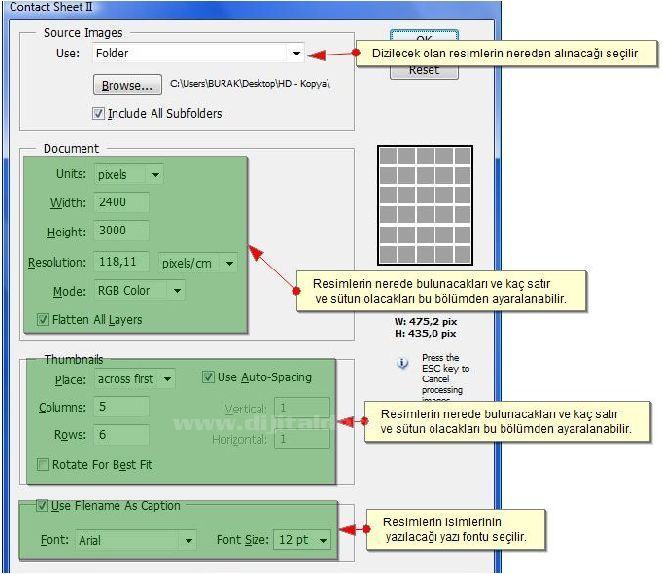
Task: Open the Place dropdown showing across first
Action: (135, 379)
